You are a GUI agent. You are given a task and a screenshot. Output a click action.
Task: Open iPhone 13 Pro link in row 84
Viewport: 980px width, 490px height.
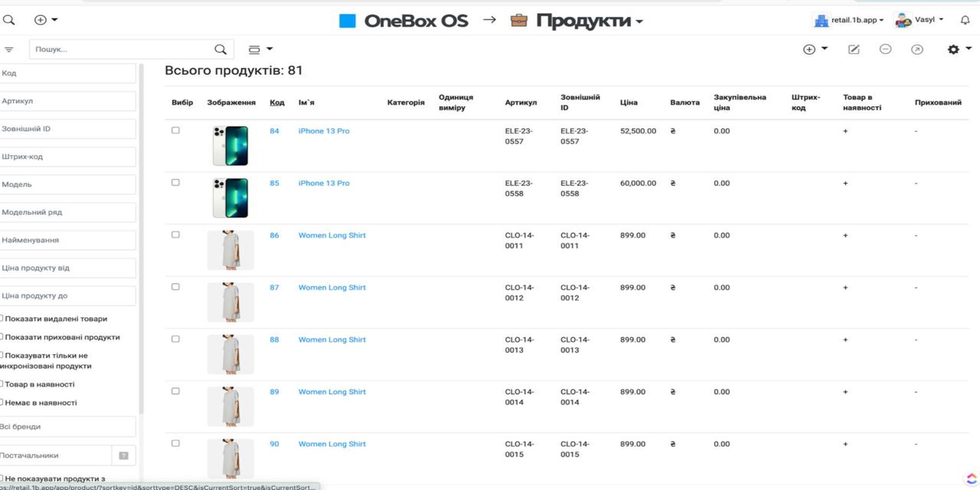click(324, 131)
